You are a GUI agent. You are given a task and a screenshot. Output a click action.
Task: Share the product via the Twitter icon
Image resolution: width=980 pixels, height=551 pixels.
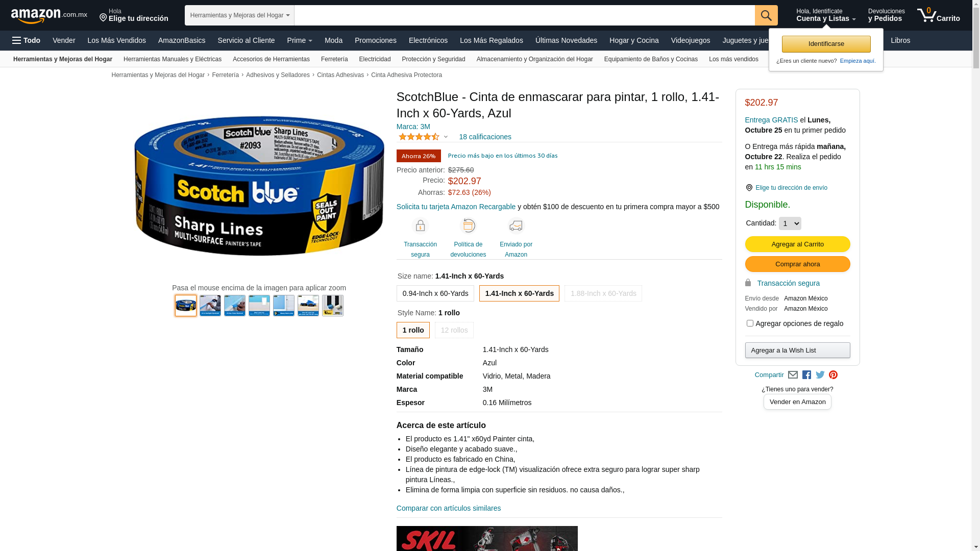pos(820,375)
